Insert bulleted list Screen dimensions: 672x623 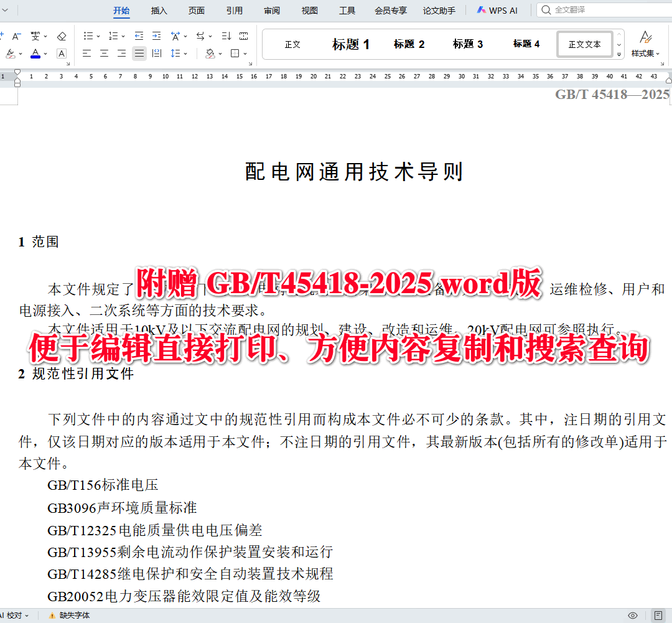pyautogui.click(x=88, y=36)
